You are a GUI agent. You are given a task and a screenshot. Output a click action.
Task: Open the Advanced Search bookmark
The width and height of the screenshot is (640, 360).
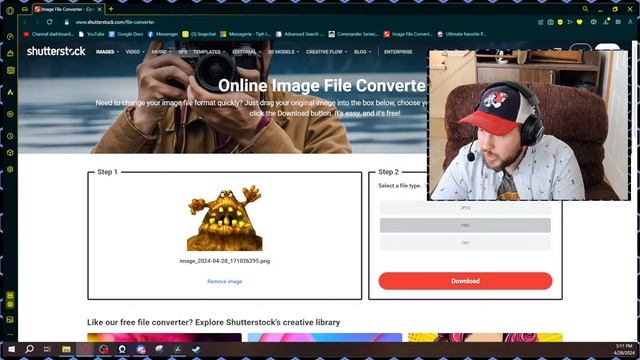[300, 34]
